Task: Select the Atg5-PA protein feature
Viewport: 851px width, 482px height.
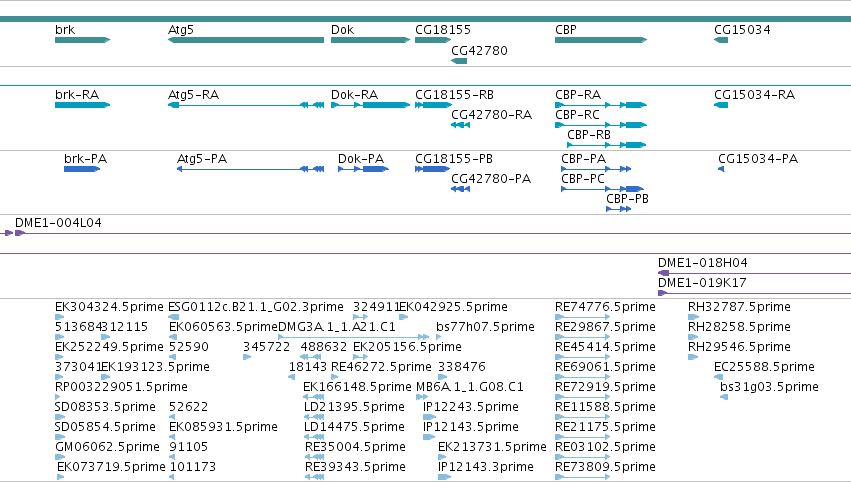Action: click(251, 169)
